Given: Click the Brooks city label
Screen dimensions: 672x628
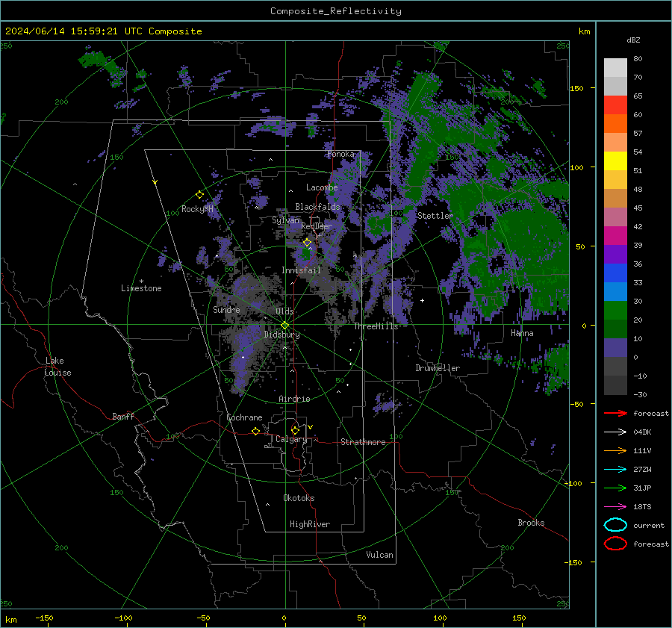Looking at the screenshot, I should click(x=531, y=523).
